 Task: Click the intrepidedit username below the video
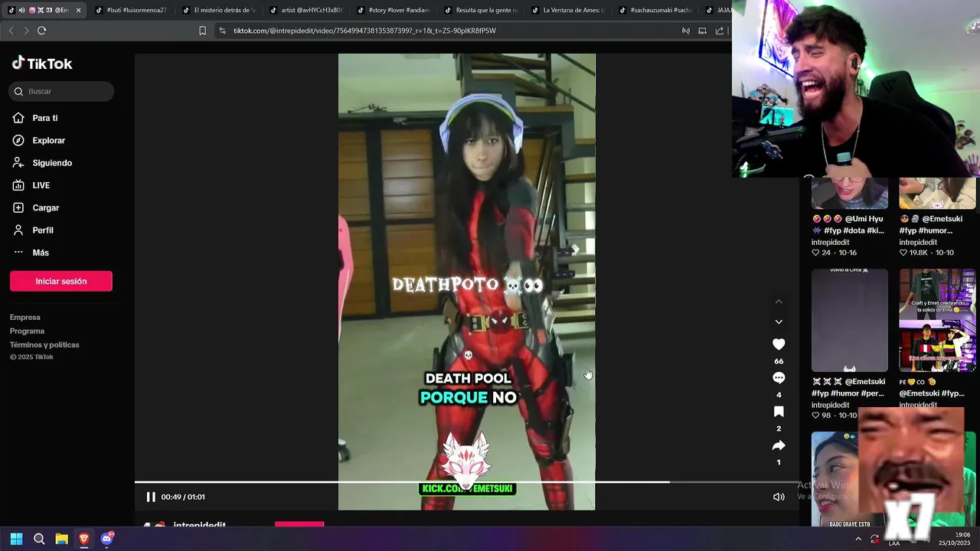(x=199, y=526)
